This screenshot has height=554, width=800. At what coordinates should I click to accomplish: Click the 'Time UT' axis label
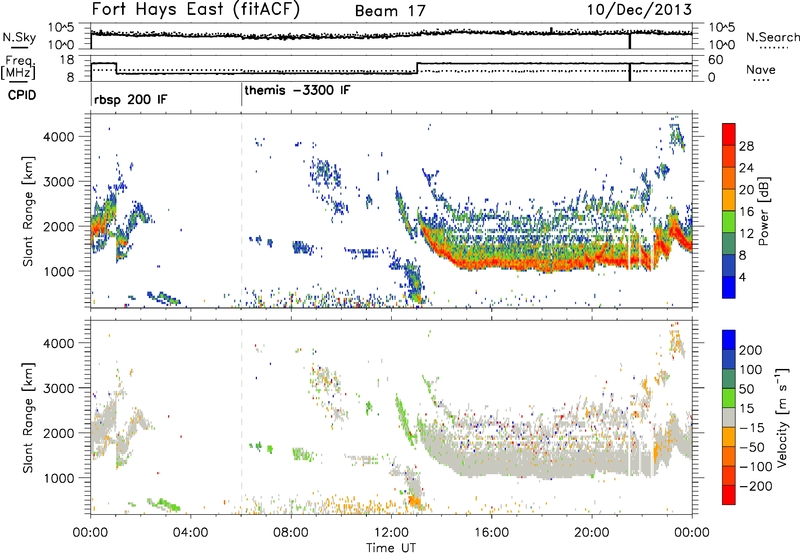click(391, 547)
